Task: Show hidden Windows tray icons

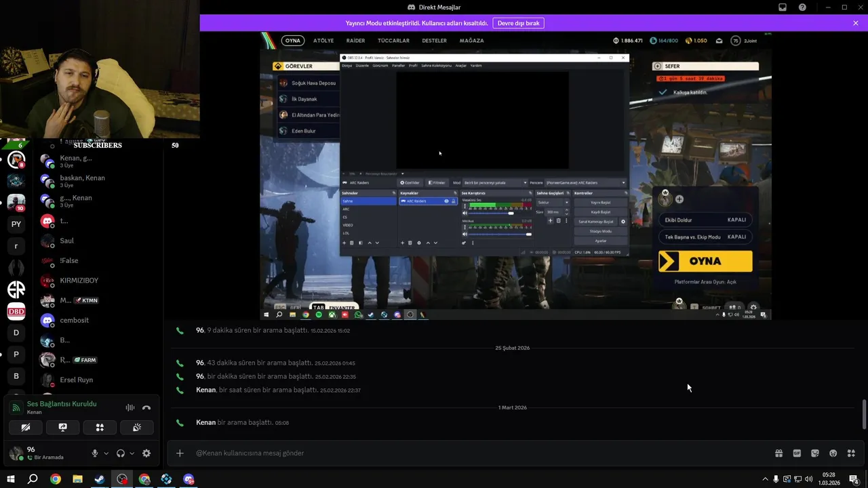Action: [x=766, y=479]
